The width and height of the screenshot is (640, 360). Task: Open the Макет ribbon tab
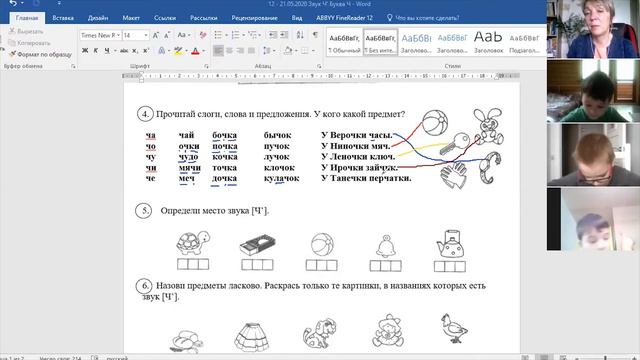131,18
